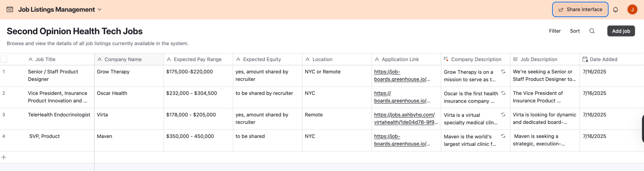Viewport: 644px width, 171px height.
Task: Click the Expected Equity column header
Action: coord(268,59)
